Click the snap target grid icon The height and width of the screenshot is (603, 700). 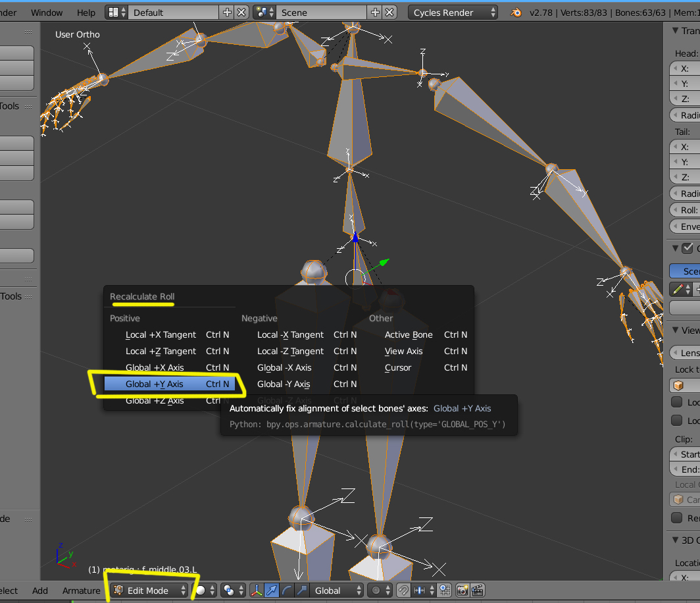[445, 590]
